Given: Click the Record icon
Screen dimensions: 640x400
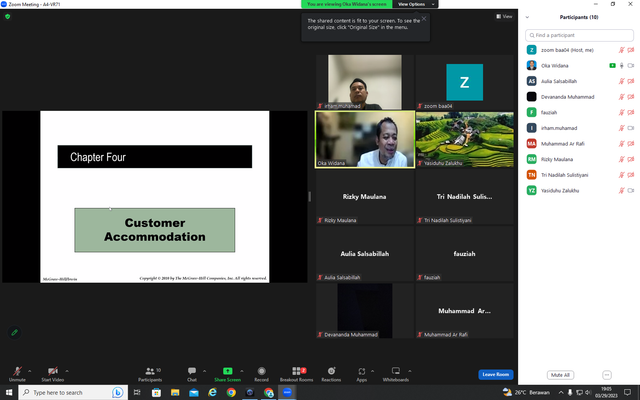Looking at the screenshot, I should (261, 371).
